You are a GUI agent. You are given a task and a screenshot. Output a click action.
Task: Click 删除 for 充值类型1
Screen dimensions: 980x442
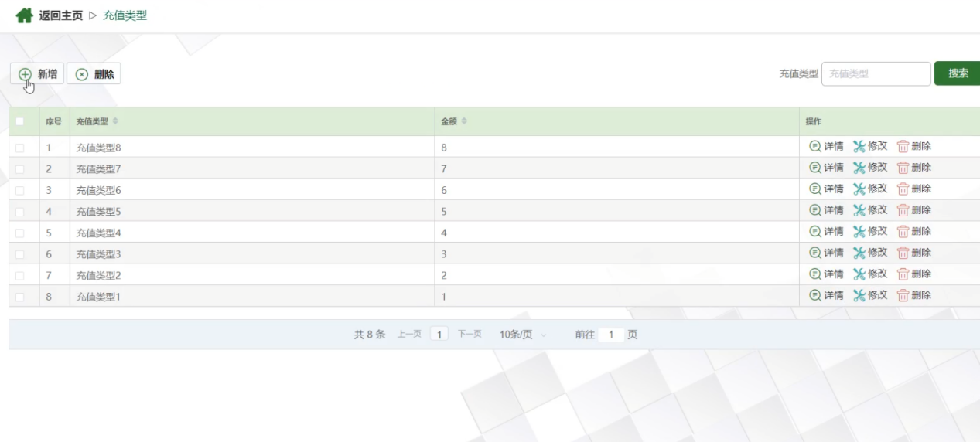[914, 295]
